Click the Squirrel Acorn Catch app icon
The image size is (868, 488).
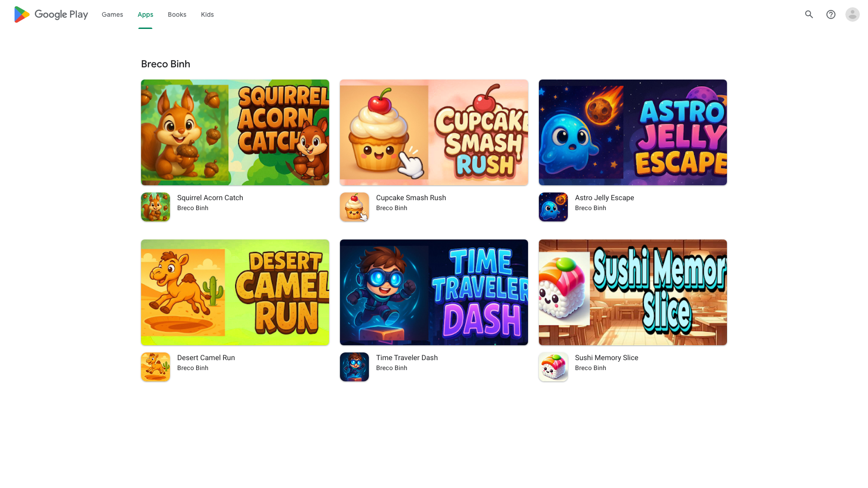click(x=156, y=207)
